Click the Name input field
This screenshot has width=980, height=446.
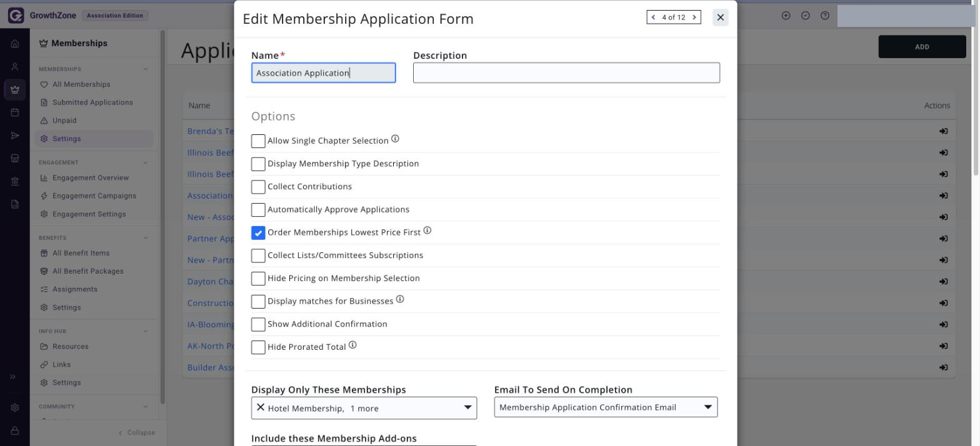[x=324, y=73]
